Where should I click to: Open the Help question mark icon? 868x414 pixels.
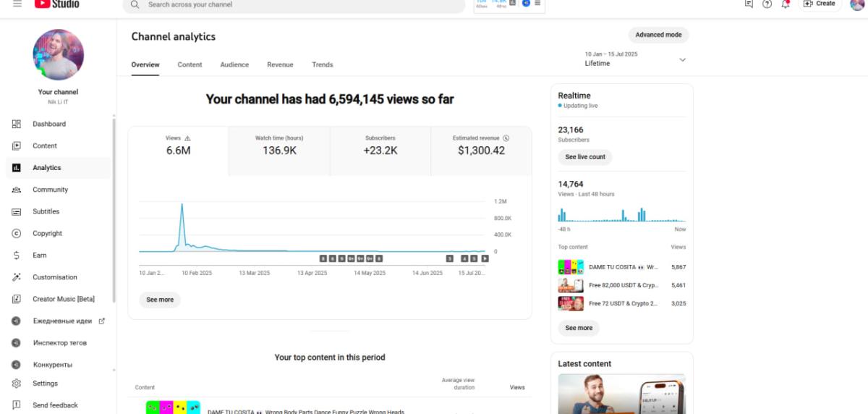(x=767, y=4)
